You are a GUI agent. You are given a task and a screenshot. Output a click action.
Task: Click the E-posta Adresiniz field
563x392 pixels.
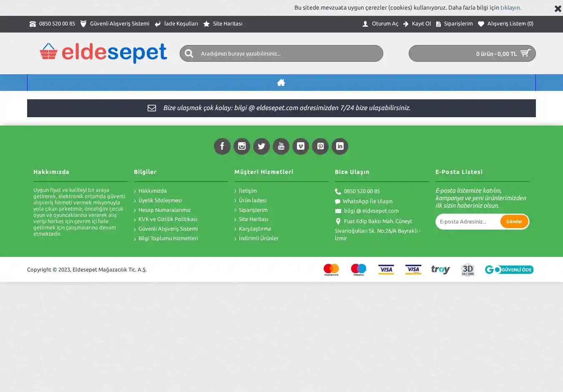[467, 221]
